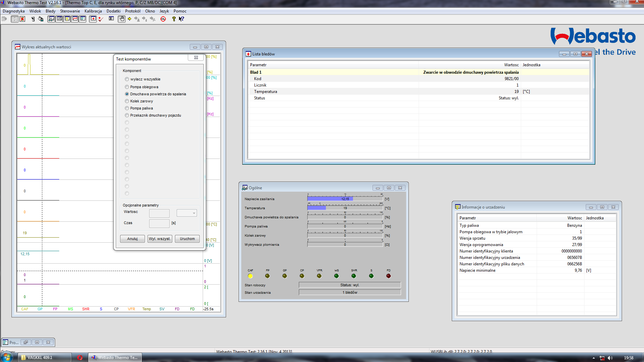The image size is (644, 362).
Task: Click the CO2 calibration toolbar icon
Action: pyautogui.click(x=163, y=19)
